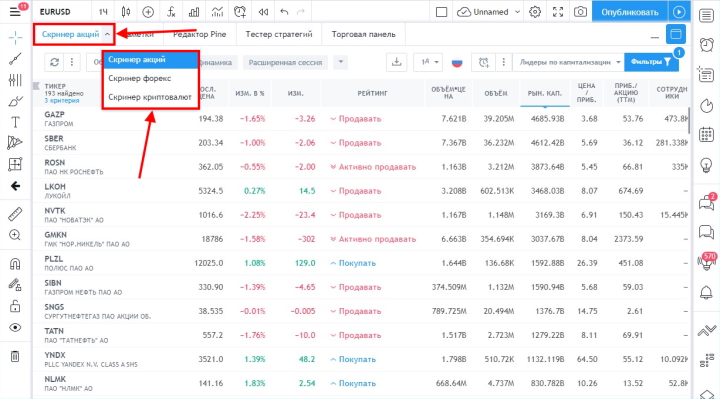The image size is (720, 399).
Task: Click the Опубликовать button
Action: [x=630, y=12]
